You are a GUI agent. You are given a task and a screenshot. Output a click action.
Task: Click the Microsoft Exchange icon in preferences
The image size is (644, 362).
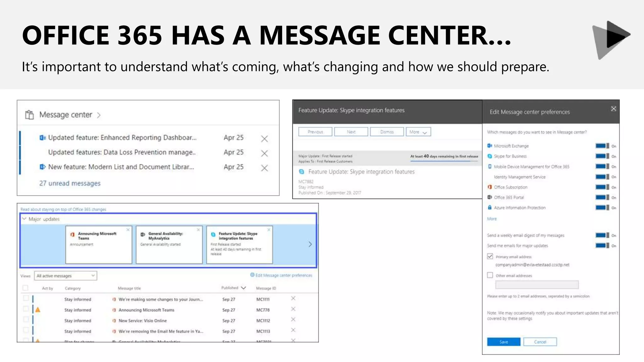pyautogui.click(x=490, y=146)
